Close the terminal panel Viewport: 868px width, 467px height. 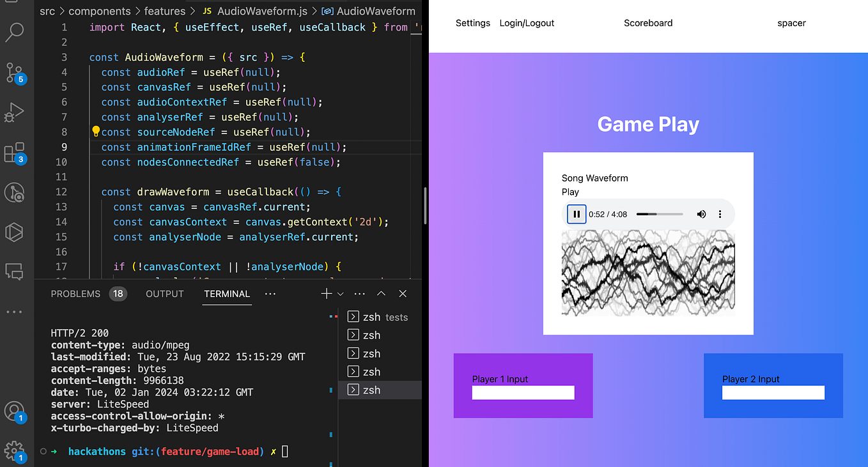pos(403,294)
